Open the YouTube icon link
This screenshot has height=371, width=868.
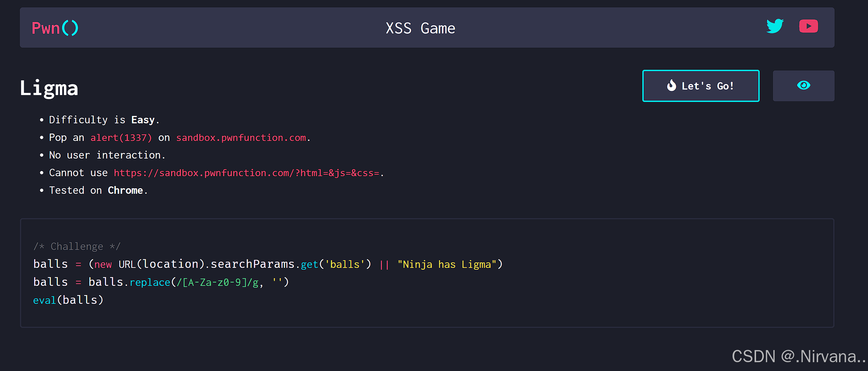pos(809,26)
